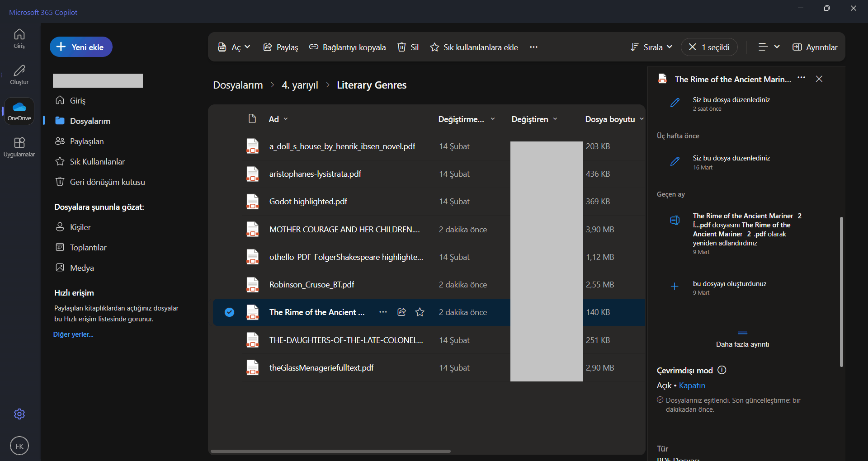Viewport: 868px width, 461px height.
Task: Toggle the Ayrıntılar details pane
Action: click(x=815, y=47)
